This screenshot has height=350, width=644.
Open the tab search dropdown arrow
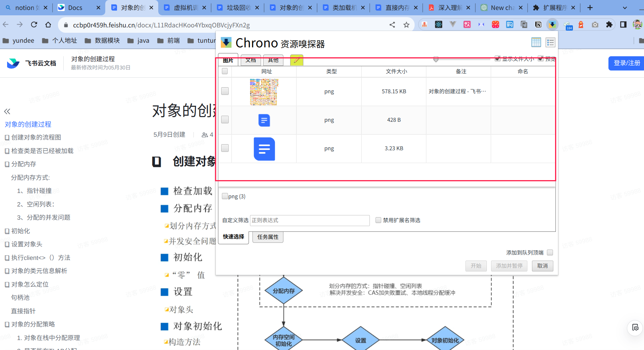625,7
